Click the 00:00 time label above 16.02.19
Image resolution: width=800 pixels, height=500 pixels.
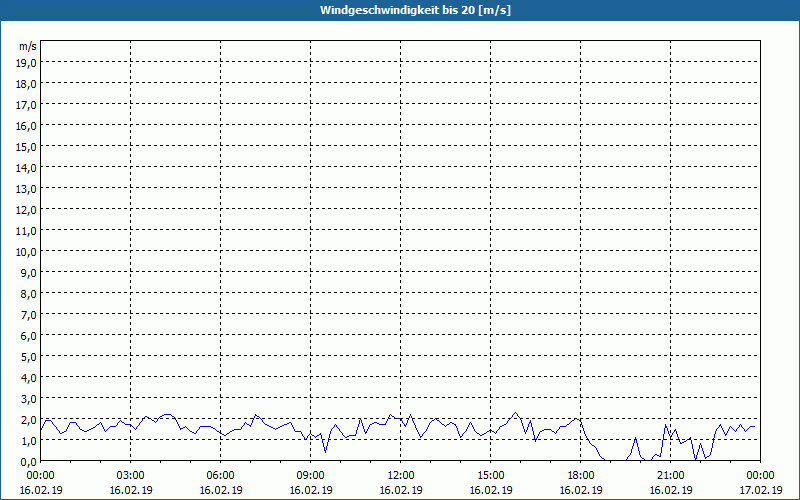coord(41,476)
